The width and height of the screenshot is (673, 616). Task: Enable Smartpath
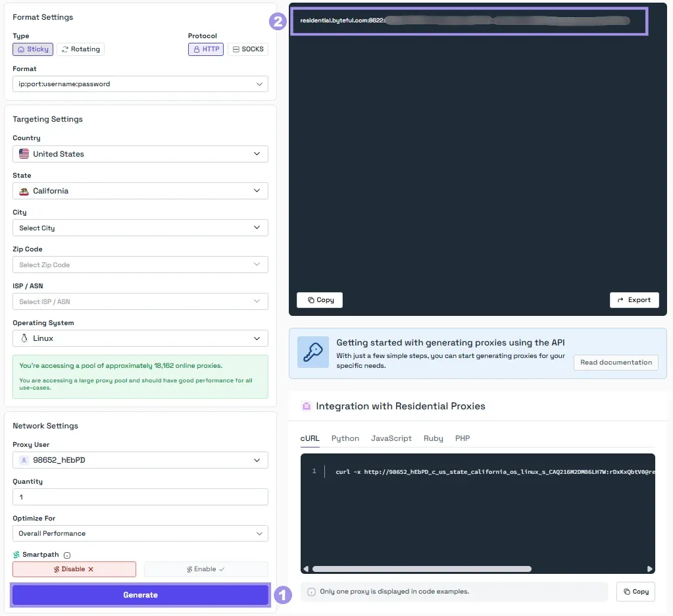206,569
